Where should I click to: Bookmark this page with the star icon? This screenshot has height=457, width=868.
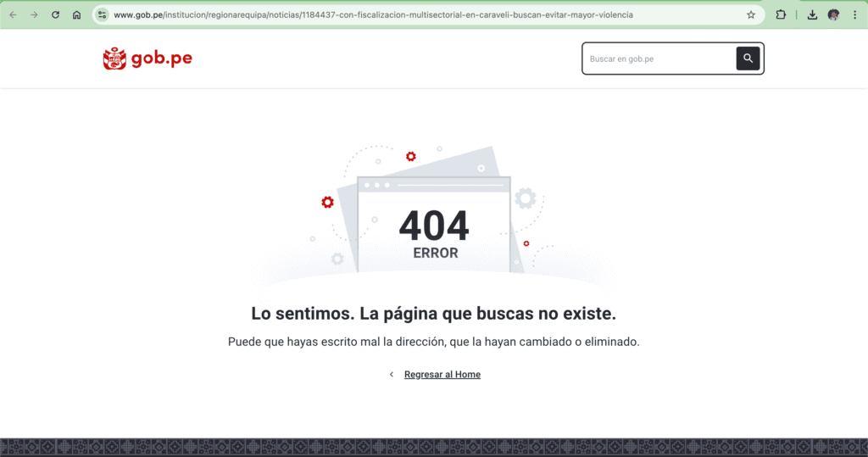[x=751, y=14]
